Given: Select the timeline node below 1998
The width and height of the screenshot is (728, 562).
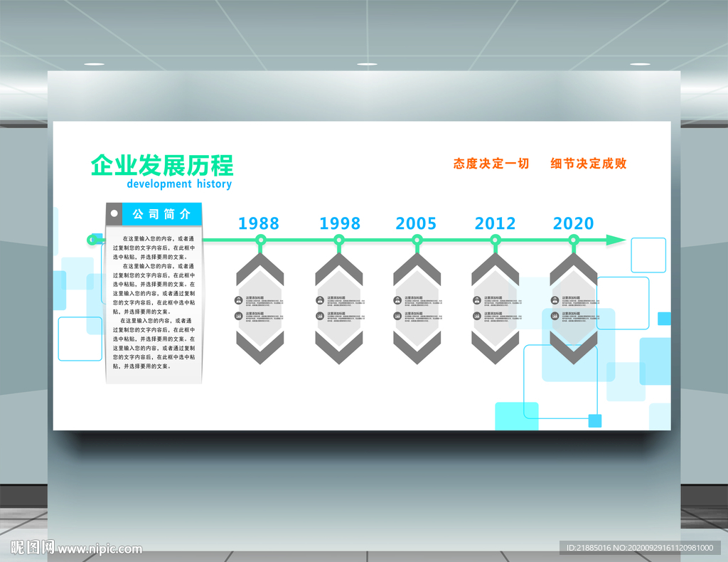Looking at the screenshot, I should coord(339,240).
